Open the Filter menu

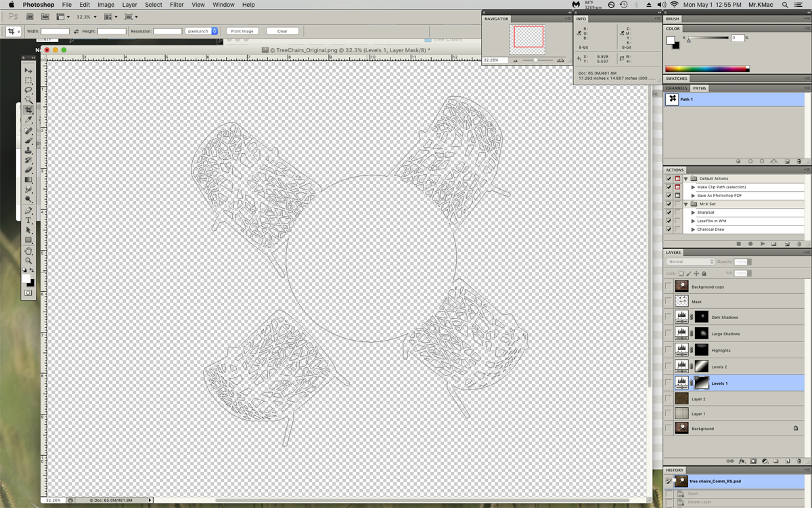pos(177,5)
